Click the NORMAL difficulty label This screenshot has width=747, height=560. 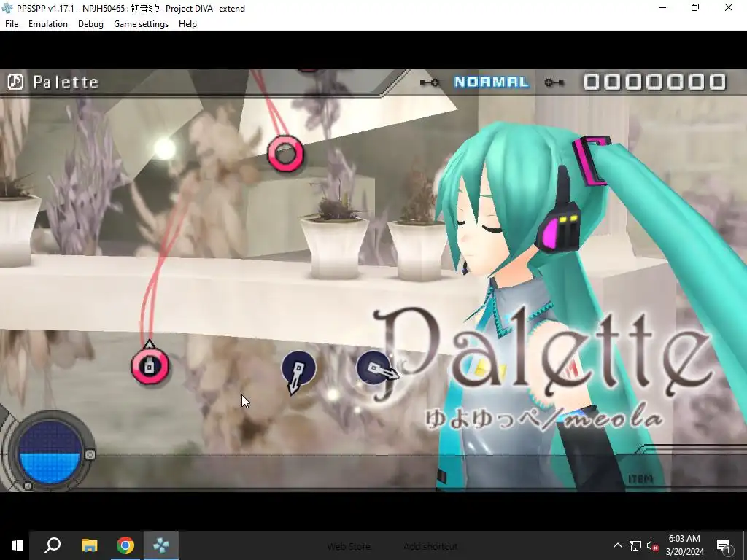(492, 82)
